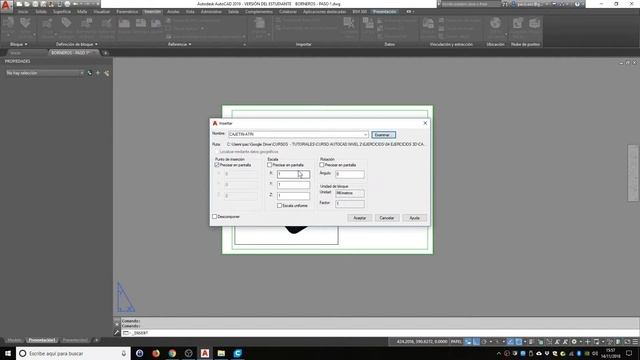The width and height of the screenshot is (640, 360).
Task: Switch to the Visualizar ribbon tab
Action: tap(102, 12)
